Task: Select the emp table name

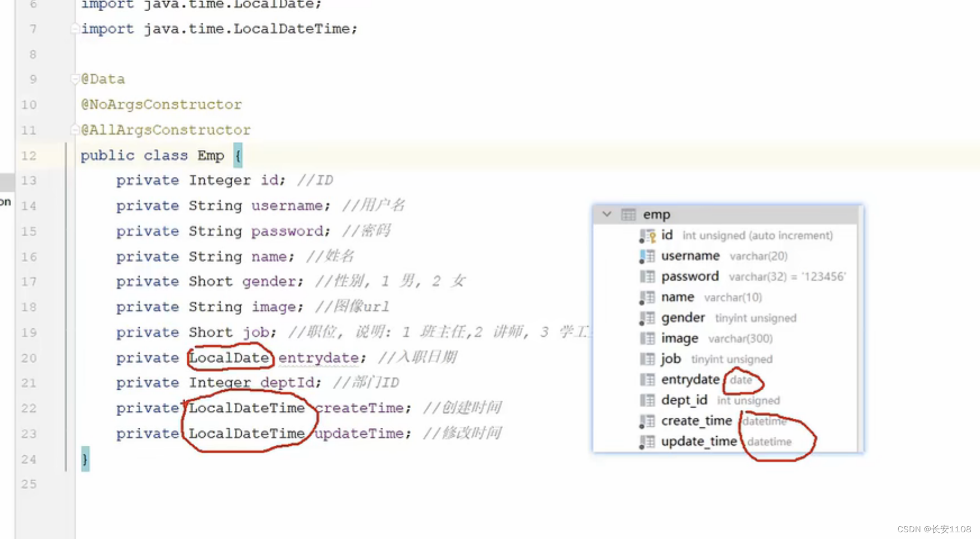Action: (x=656, y=214)
